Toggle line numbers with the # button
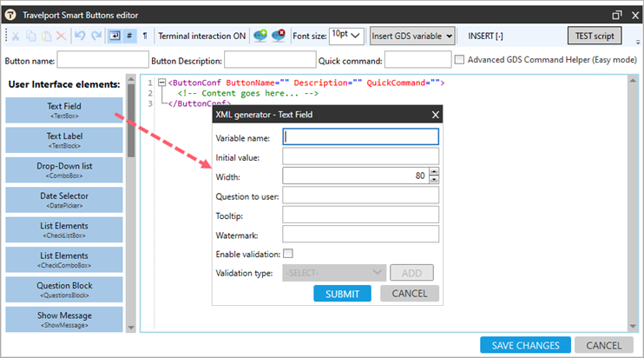This screenshot has height=358, width=644. [x=129, y=36]
